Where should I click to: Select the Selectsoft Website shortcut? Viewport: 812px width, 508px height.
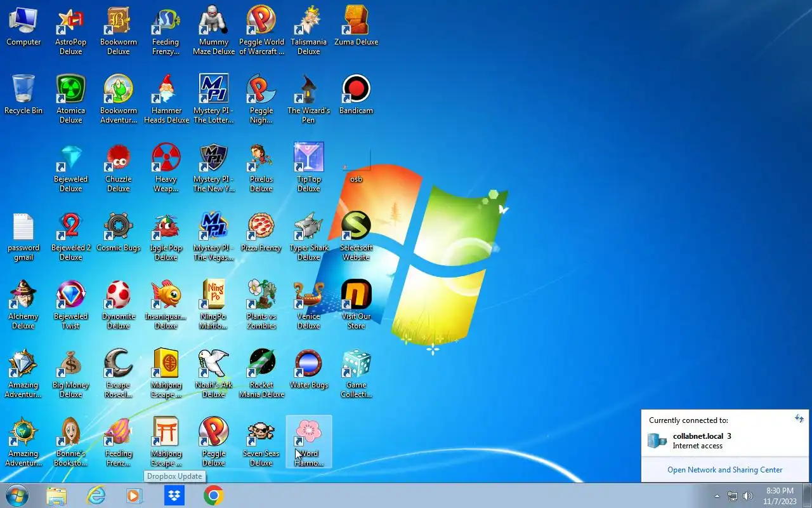[356, 236]
